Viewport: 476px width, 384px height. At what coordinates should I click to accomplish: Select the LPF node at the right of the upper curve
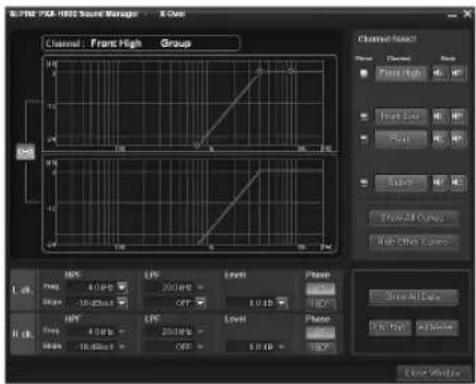pyautogui.click(x=291, y=71)
